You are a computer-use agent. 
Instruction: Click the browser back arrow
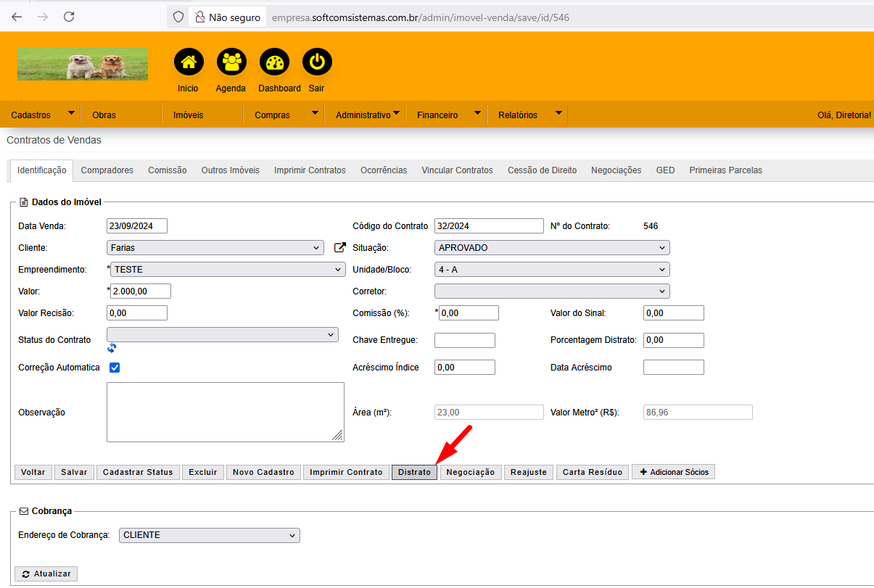coord(17,17)
